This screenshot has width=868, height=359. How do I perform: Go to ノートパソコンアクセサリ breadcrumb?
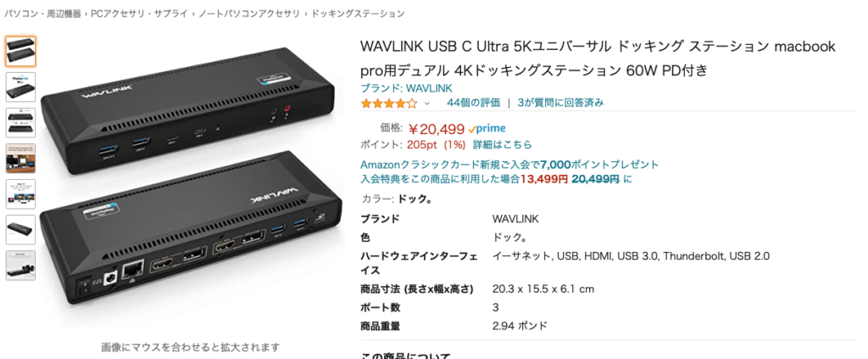[248, 14]
